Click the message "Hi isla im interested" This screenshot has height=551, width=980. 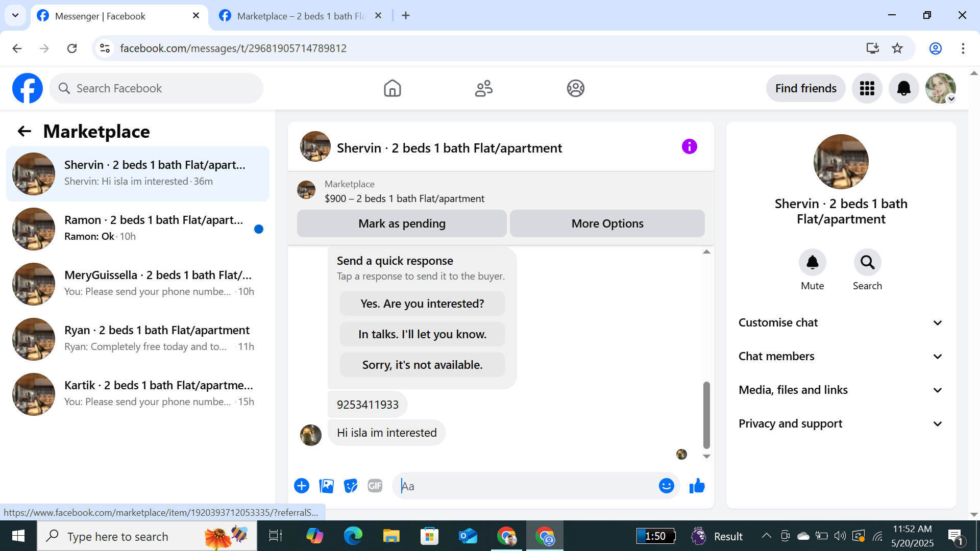tap(386, 433)
